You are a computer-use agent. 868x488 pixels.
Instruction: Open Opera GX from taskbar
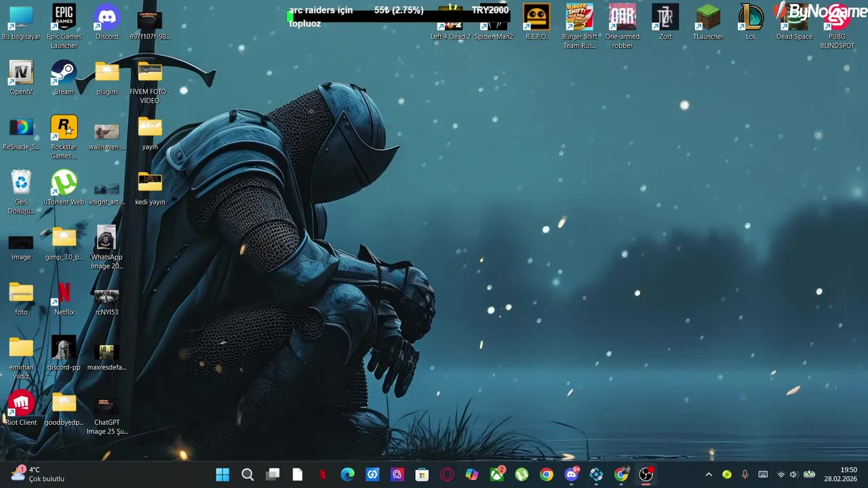pyautogui.click(x=447, y=474)
